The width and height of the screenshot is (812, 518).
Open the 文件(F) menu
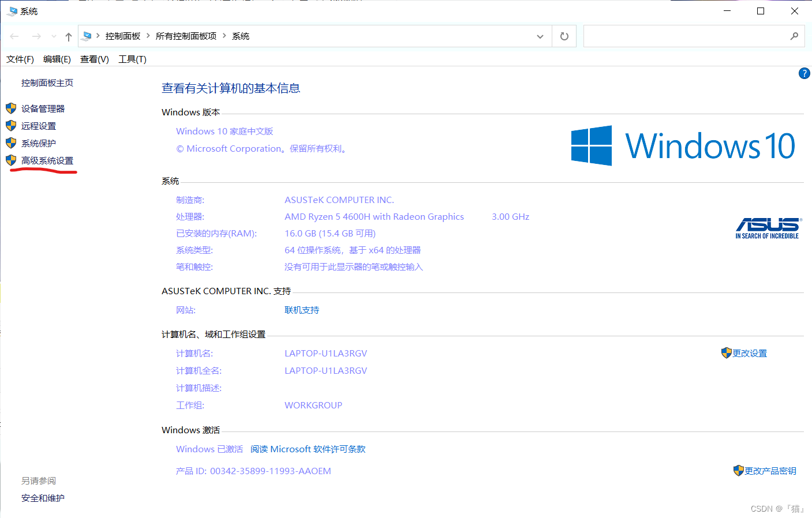(20, 59)
